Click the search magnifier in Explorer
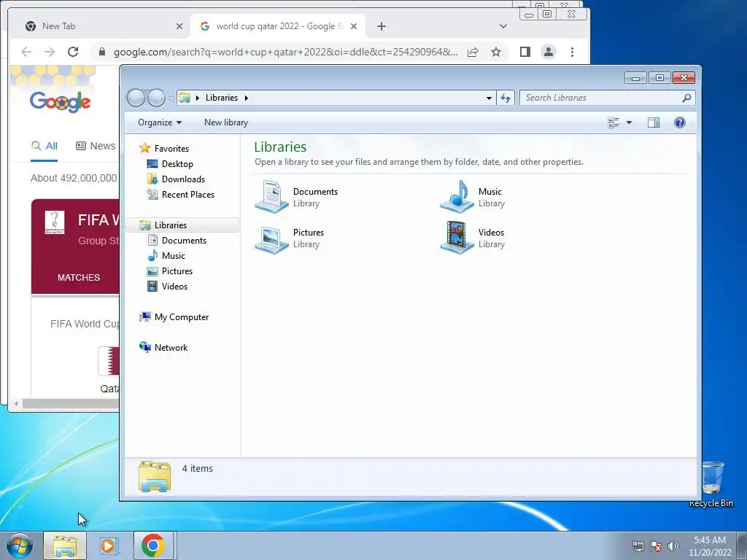The image size is (747, 560). (x=686, y=98)
